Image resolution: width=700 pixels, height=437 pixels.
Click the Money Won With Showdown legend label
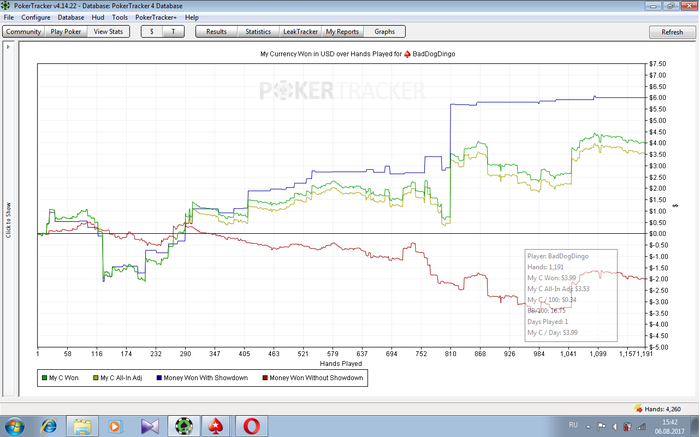(x=206, y=378)
